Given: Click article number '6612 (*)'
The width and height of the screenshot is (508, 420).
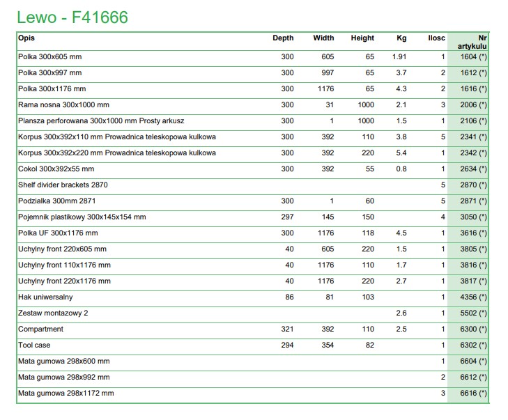Looking at the screenshot, I should [x=474, y=378].
